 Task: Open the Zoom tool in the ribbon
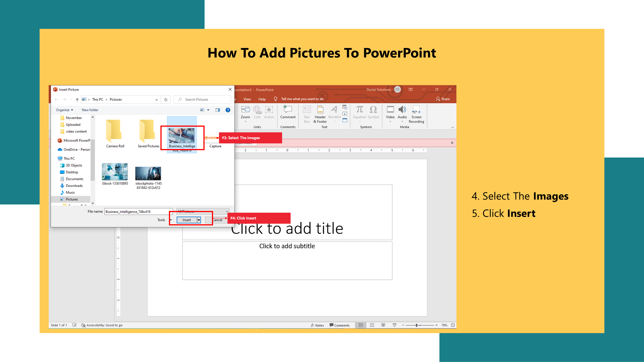[x=245, y=113]
